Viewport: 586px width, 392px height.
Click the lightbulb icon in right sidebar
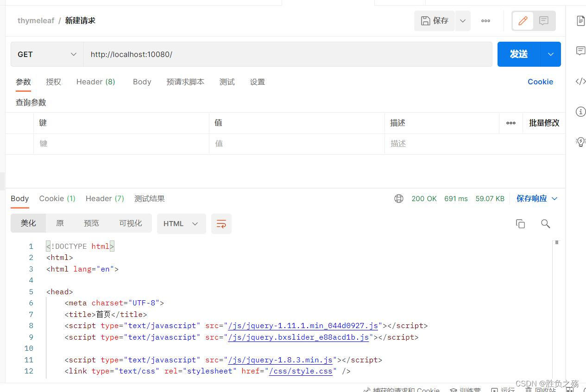tap(580, 142)
